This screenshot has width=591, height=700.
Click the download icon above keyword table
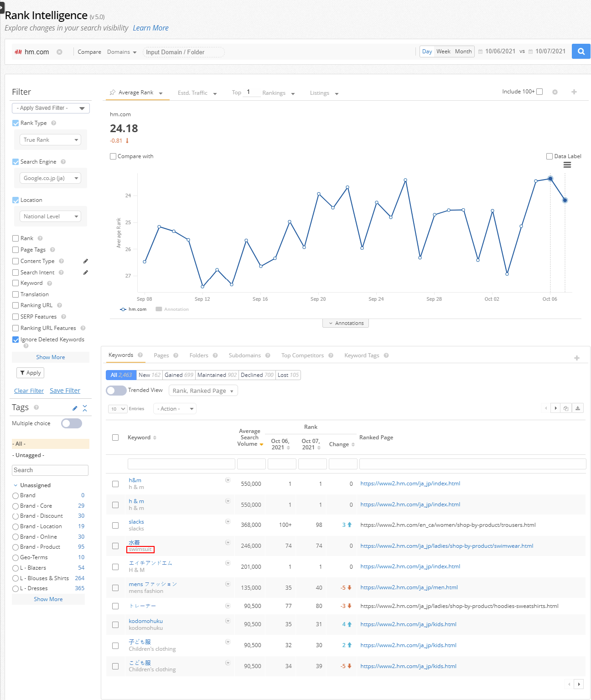(x=578, y=408)
